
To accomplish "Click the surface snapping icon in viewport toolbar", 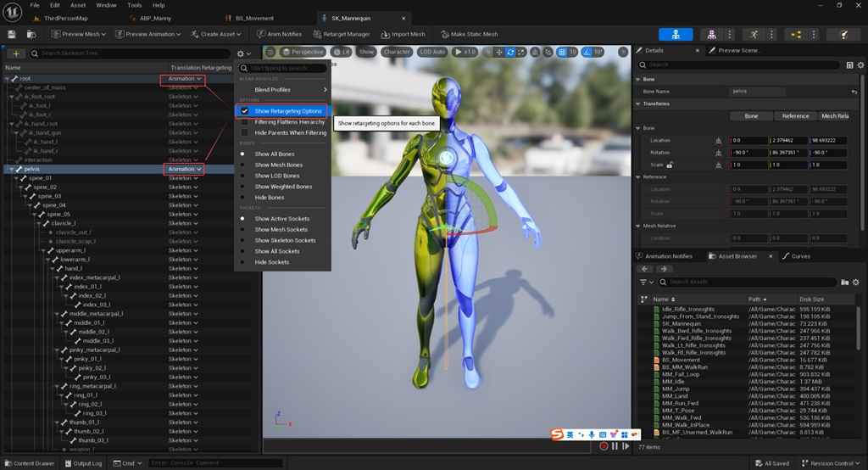I will click(548, 52).
